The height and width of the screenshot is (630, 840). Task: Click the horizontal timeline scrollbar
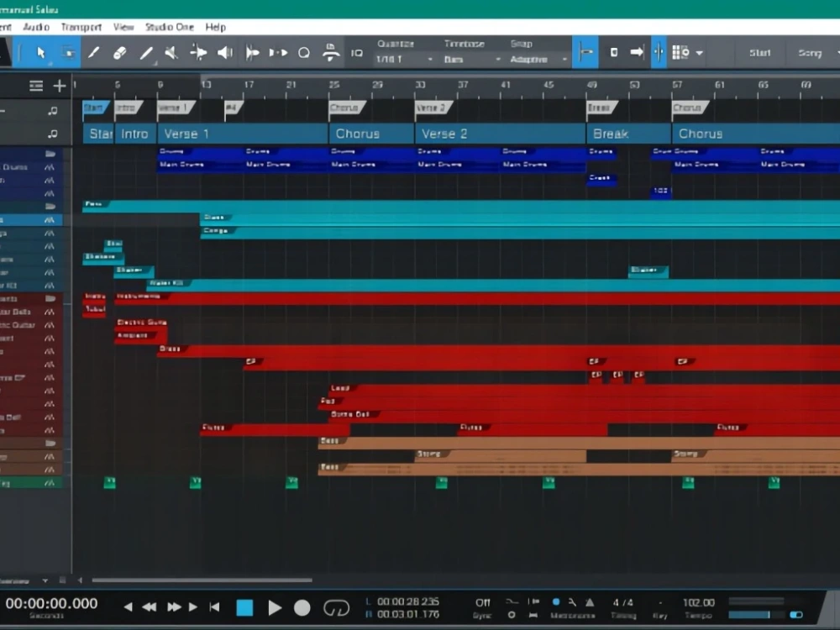click(202, 580)
